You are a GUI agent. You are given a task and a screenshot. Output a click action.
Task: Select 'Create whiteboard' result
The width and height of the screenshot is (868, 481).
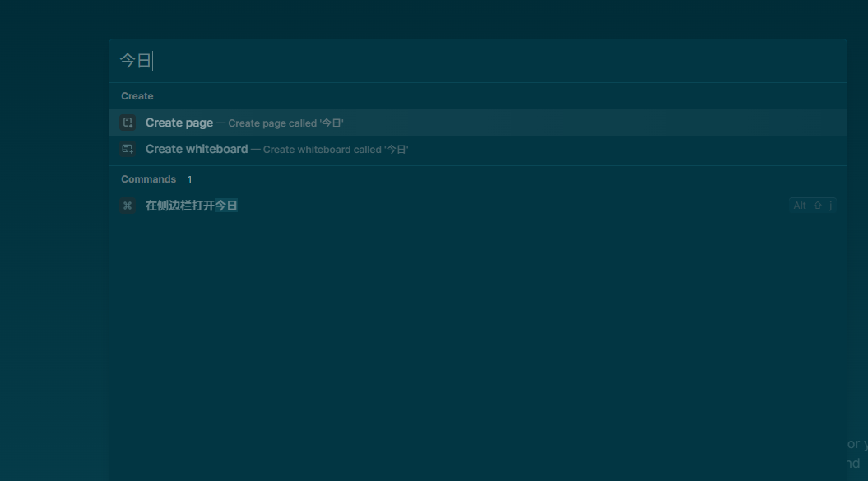point(478,149)
